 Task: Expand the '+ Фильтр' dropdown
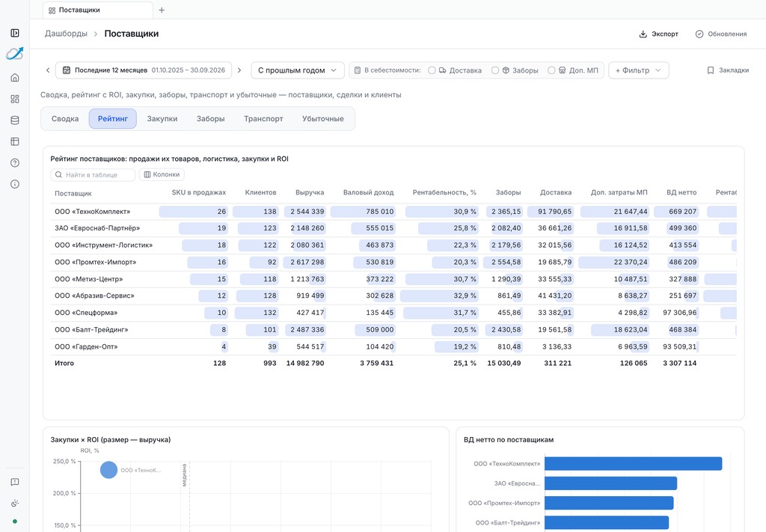(x=639, y=70)
